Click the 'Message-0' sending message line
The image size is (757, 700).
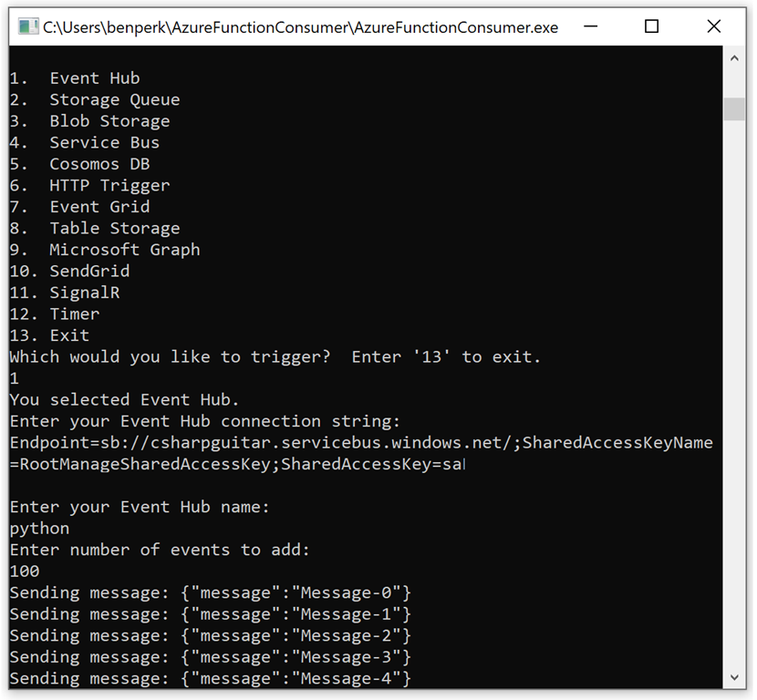tap(211, 592)
